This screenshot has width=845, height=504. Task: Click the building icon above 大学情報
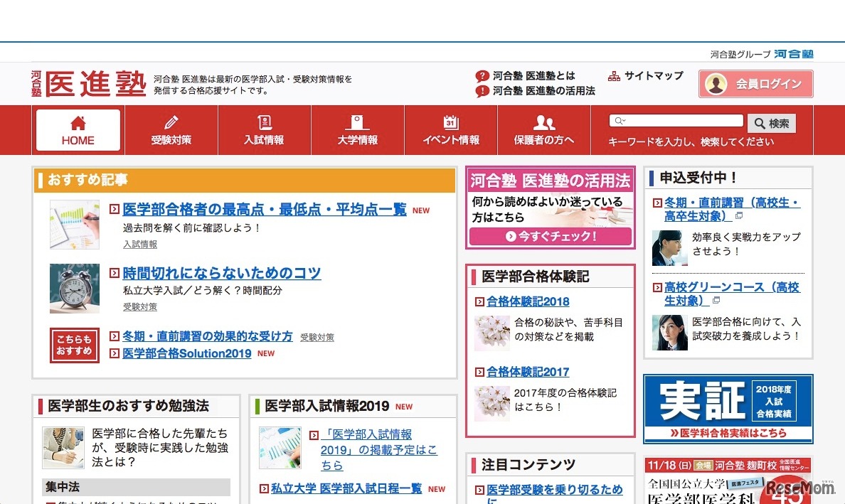pyautogui.click(x=357, y=122)
